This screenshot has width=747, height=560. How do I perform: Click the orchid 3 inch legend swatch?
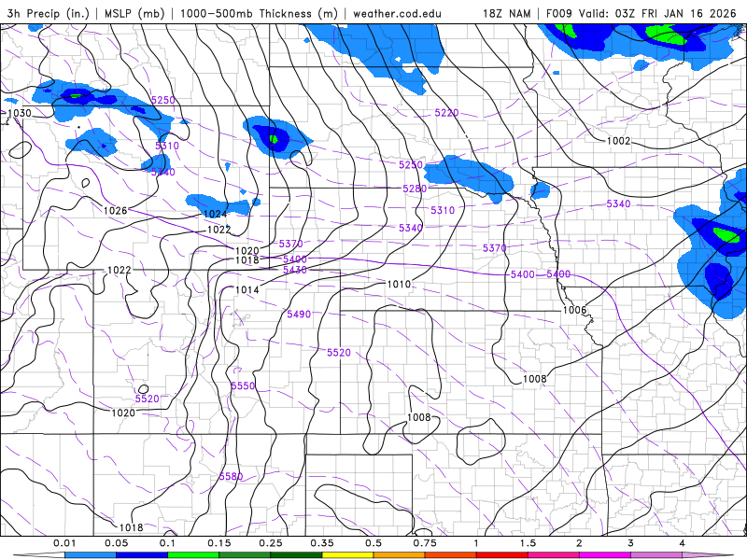[x=656, y=555]
